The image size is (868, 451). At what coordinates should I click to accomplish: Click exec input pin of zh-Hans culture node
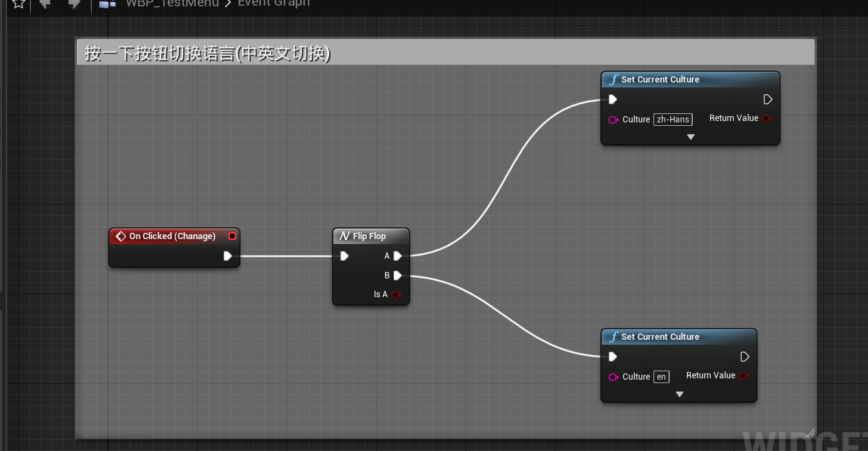613,99
